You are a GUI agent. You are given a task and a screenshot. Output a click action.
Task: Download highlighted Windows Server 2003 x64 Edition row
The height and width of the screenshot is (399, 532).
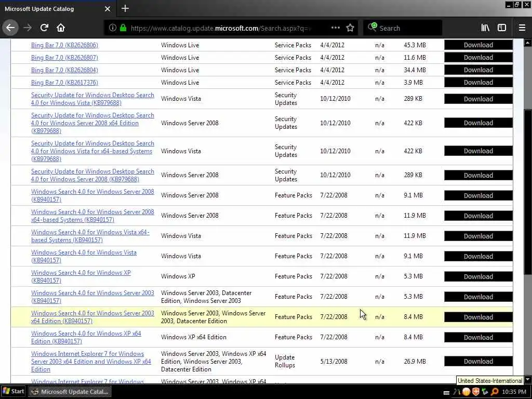(478, 317)
